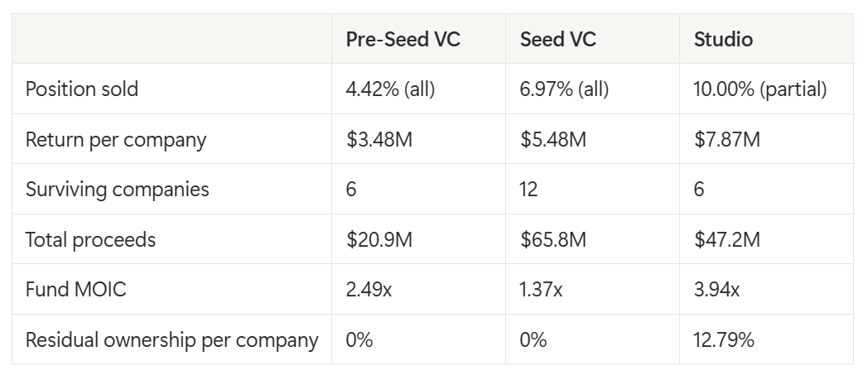Image resolution: width=868 pixels, height=385 pixels.
Task: Click the Studio column header
Action: pyautogui.click(x=723, y=39)
